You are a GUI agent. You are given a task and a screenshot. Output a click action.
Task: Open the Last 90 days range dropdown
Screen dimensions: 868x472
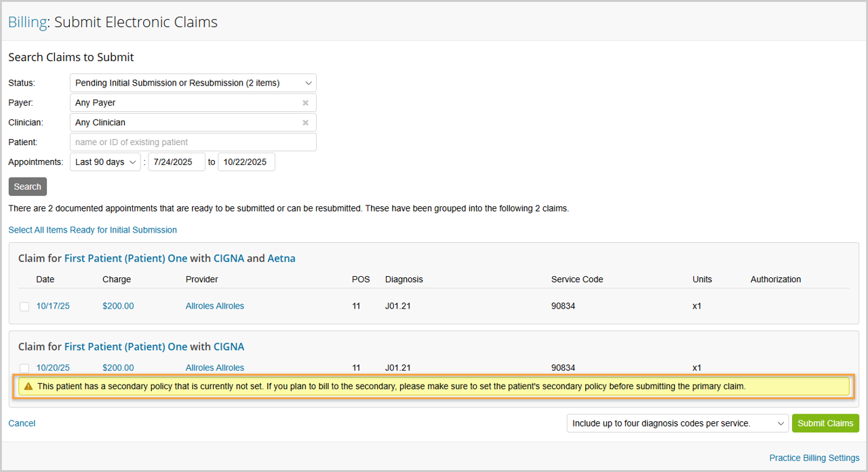105,163
